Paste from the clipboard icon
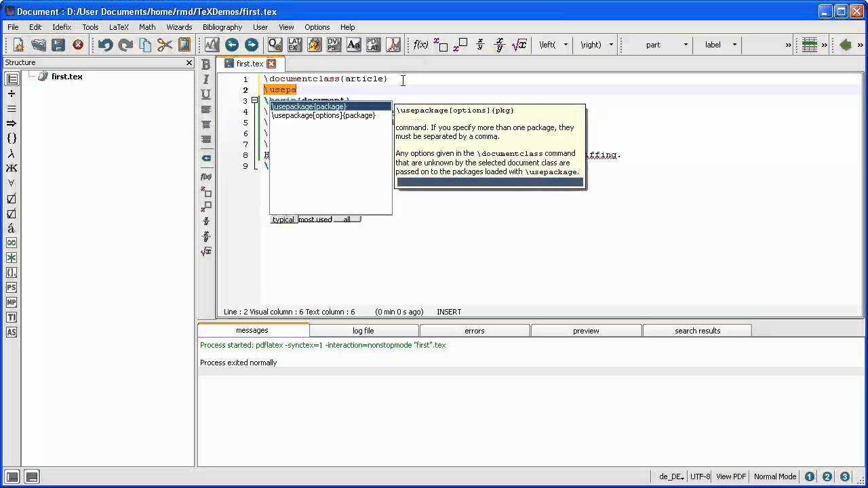 (184, 45)
